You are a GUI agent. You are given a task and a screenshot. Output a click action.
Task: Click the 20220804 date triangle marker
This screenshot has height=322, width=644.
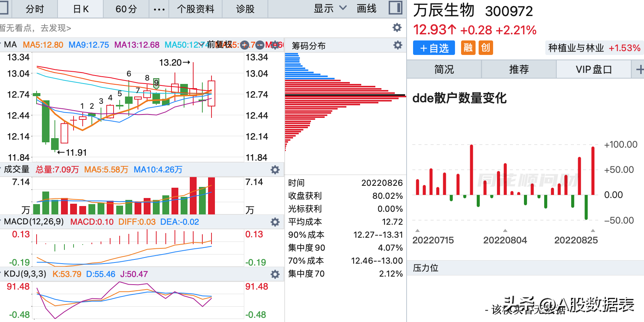pos(505,230)
